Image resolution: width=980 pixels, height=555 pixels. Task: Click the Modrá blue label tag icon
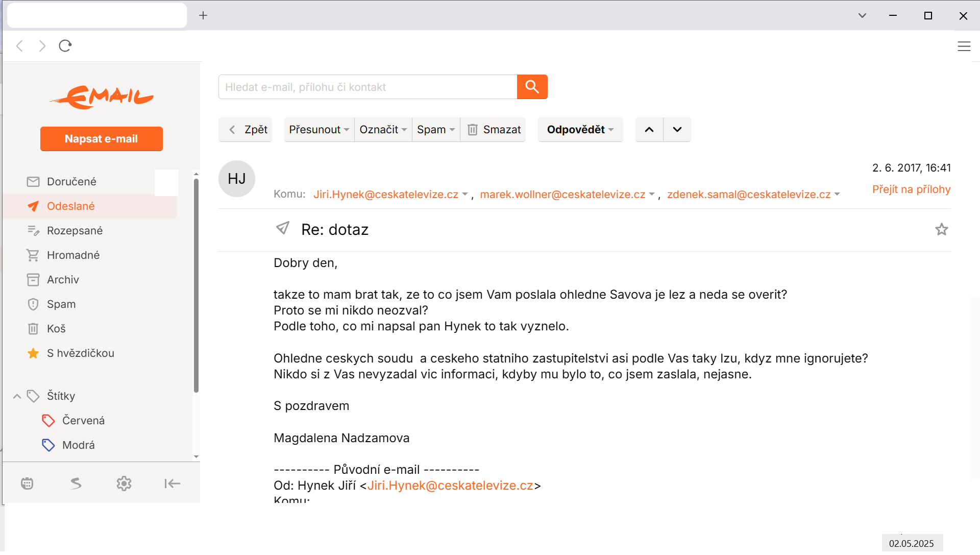pyautogui.click(x=48, y=445)
